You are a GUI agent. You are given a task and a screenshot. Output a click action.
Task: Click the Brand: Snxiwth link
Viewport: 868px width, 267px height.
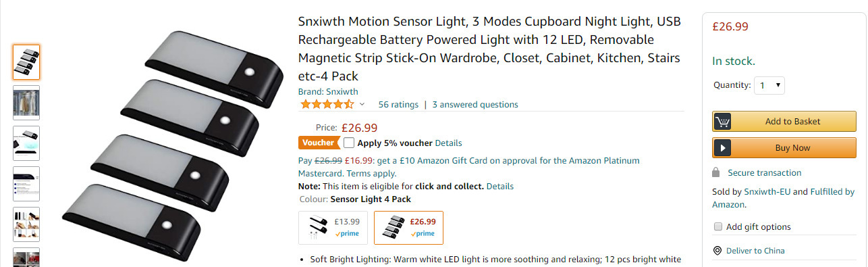point(328,91)
